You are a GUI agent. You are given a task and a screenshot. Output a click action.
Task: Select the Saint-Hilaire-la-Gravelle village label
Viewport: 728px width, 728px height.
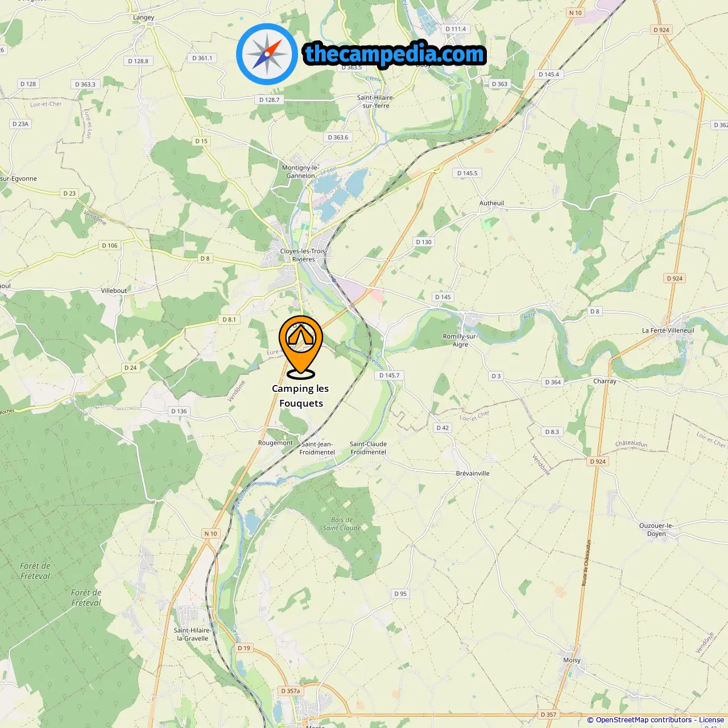point(192,634)
